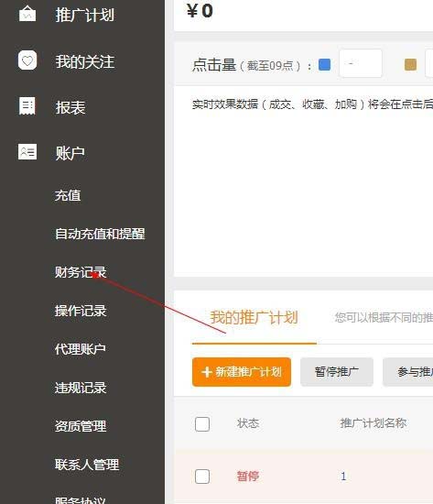Image resolution: width=433 pixels, height=504 pixels.
Task: Open 推广计划 in the sidebar
Action: point(85,15)
